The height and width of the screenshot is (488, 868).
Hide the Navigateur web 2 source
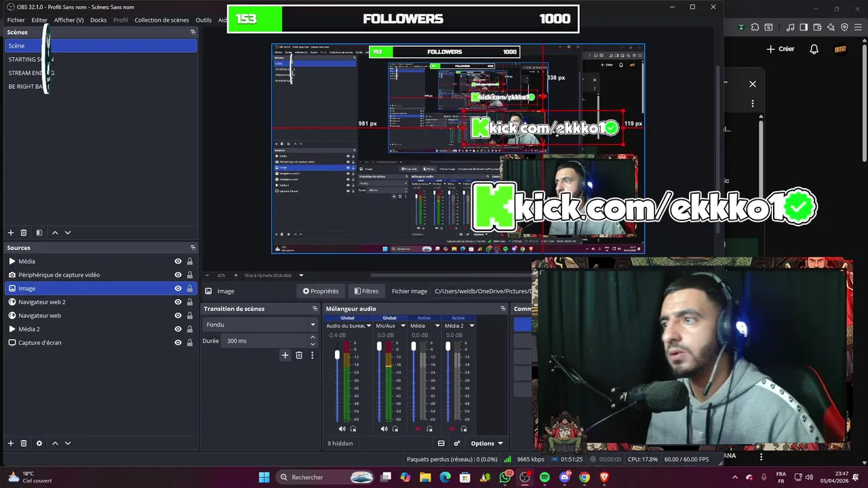coord(178,302)
